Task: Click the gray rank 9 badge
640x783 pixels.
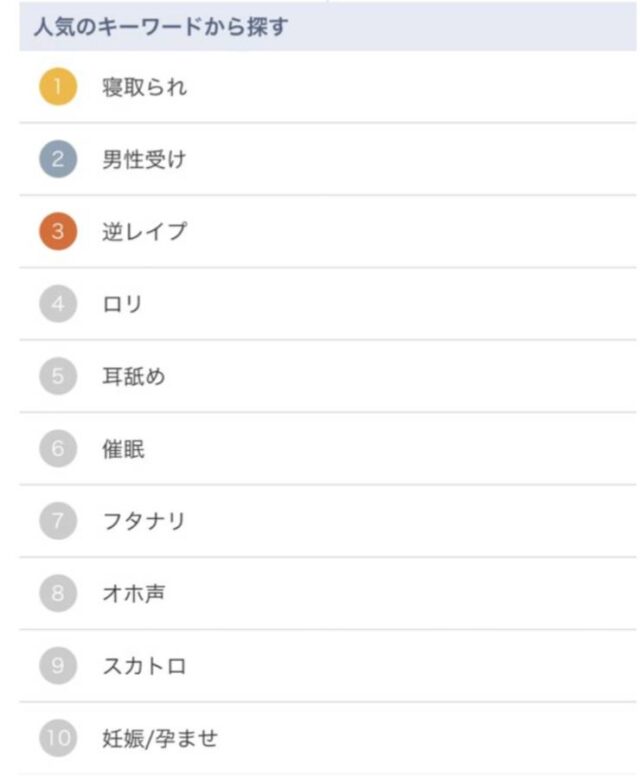Action: click(58, 666)
